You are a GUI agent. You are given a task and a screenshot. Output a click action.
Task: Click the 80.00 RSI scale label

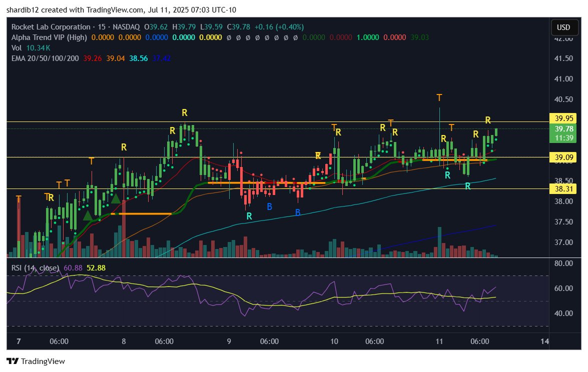click(563, 263)
